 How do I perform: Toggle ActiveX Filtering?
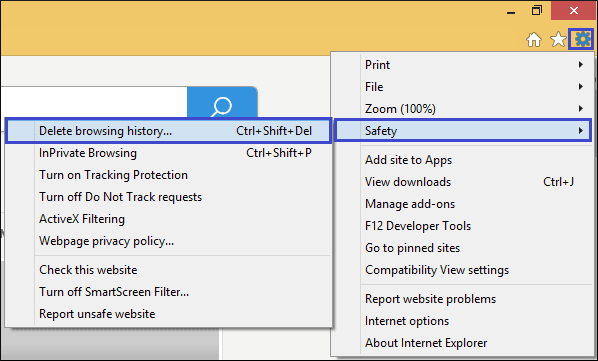(168, 219)
